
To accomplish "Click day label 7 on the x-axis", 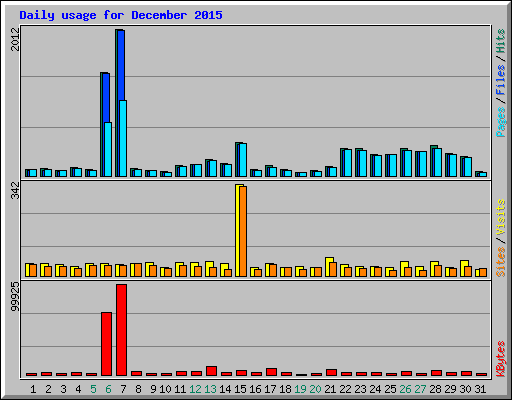I will point(123,389).
